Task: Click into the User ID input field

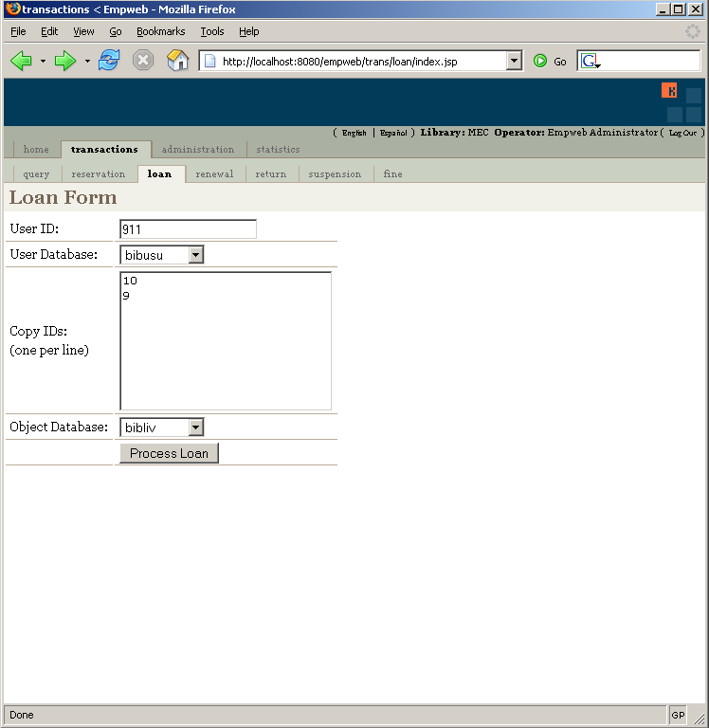Action: (x=188, y=229)
